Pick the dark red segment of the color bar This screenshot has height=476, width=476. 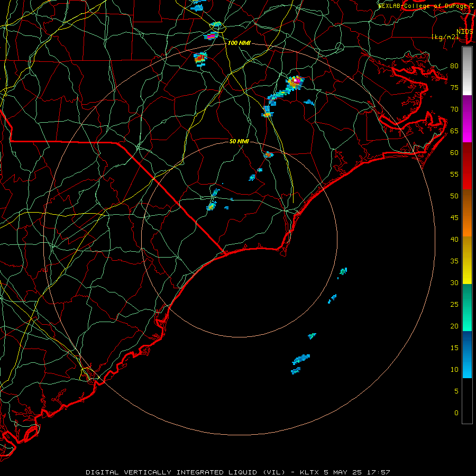(x=467, y=166)
